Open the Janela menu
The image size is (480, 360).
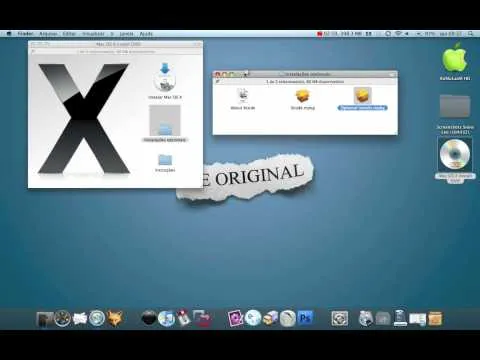126,34
